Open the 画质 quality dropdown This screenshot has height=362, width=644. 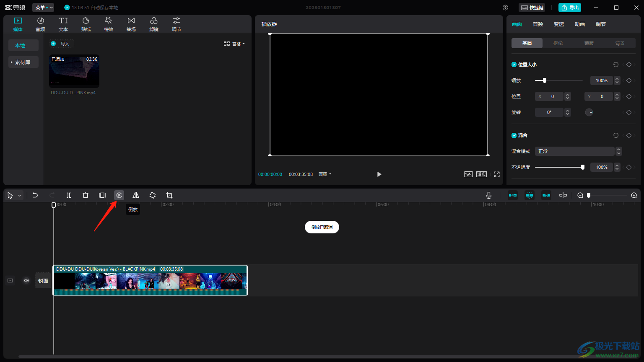325,174
